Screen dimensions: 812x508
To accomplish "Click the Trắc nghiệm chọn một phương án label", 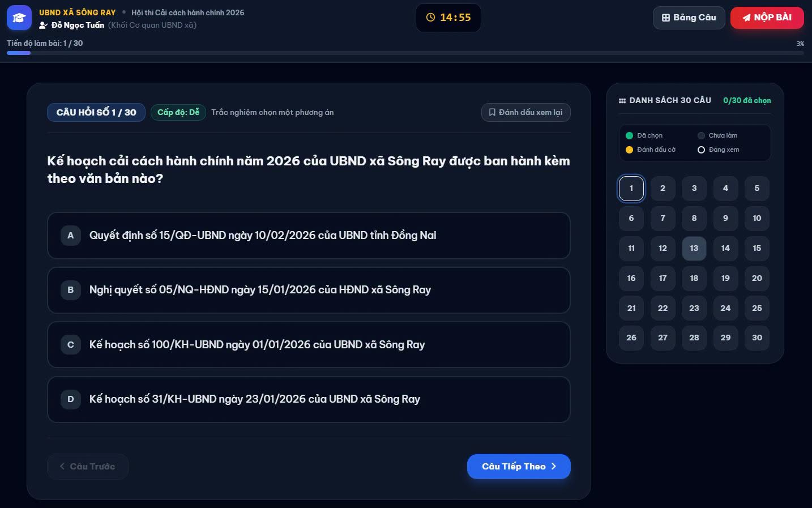I will (x=272, y=112).
